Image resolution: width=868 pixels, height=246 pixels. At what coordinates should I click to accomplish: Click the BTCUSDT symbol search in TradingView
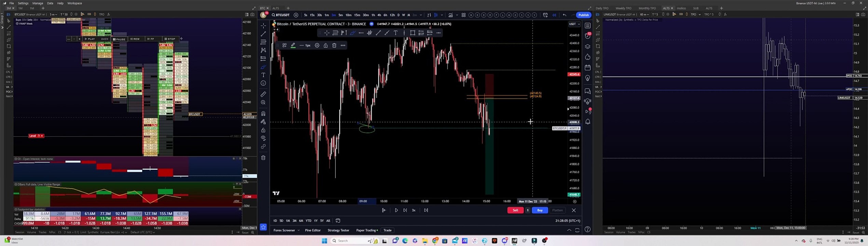click(x=281, y=15)
